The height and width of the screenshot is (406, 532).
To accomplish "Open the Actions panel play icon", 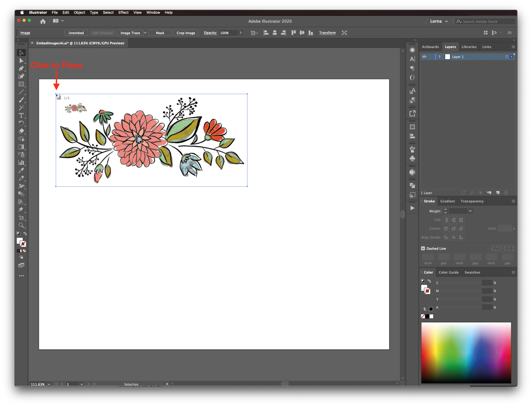I will coord(412,208).
